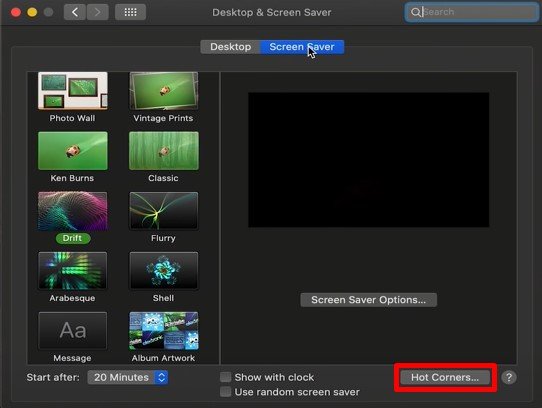Select the Arabesque screen saver
Screen dimensions: 542x408
(73, 271)
